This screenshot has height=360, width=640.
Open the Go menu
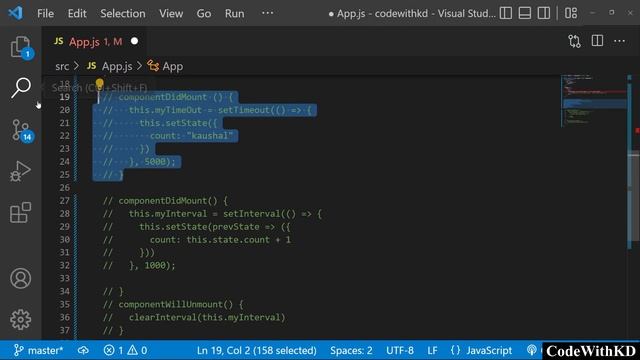[x=204, y=13]
